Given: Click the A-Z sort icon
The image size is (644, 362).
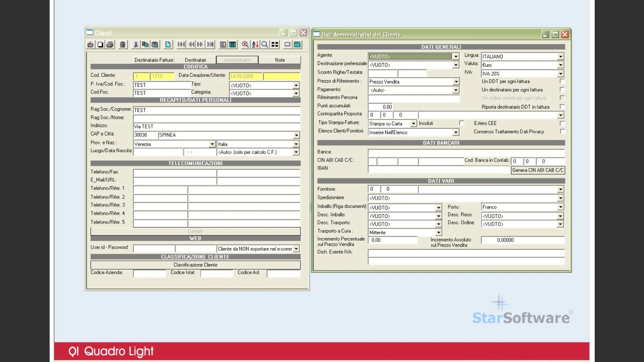Looking at the screenshot, I should pyautogui.click(x=255, y=45).
